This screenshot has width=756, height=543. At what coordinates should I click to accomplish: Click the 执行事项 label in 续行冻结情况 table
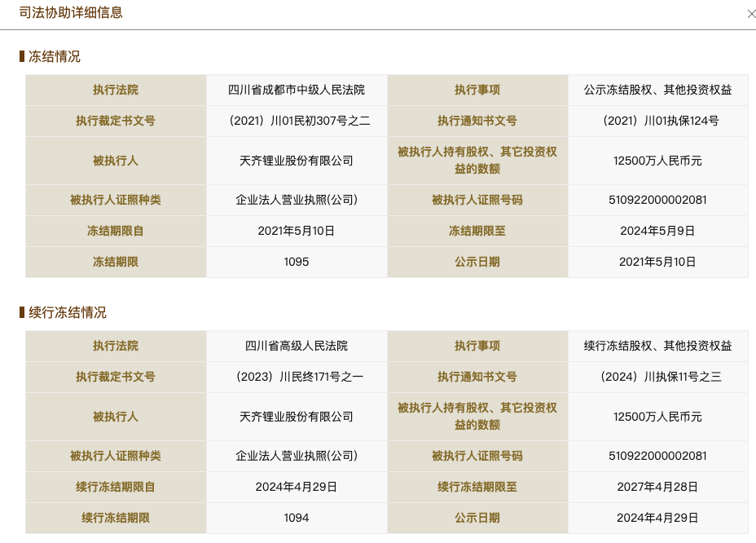477,346
